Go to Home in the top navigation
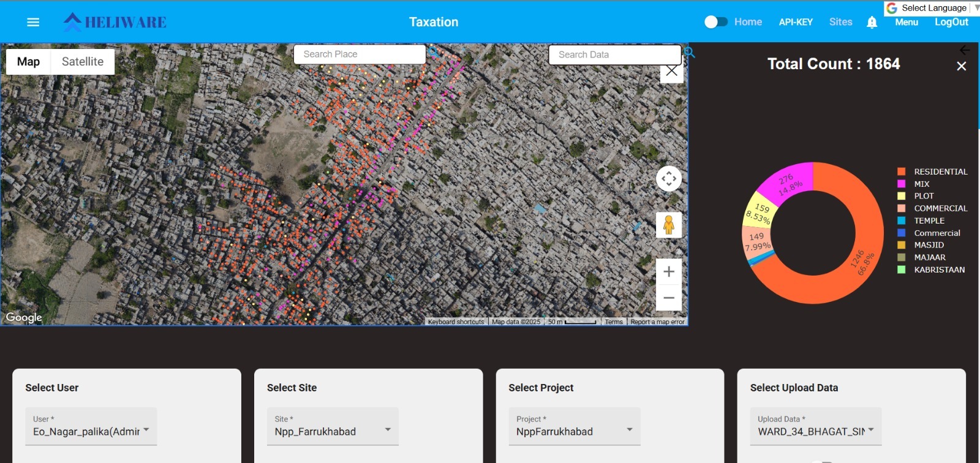The height and width of the screenshot is (463, 980). (748, 22)
